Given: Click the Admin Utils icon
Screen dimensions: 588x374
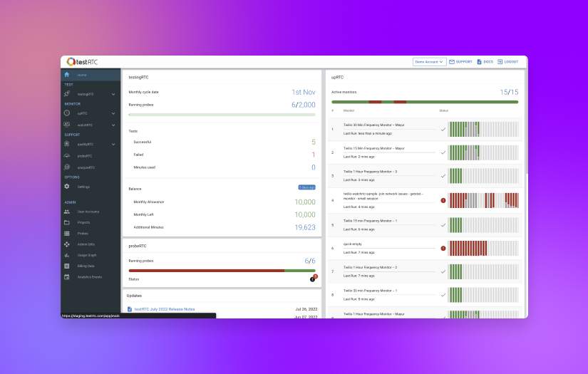Looking at the screenshot, I should 67,244.
